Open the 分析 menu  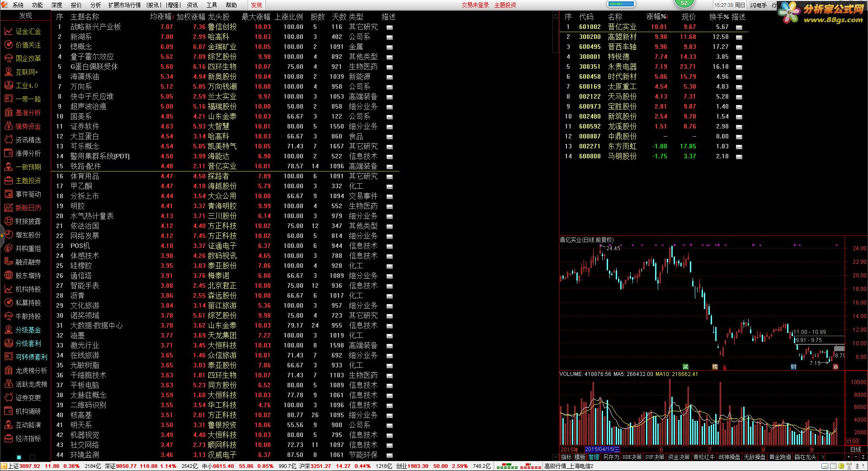point(96,5)
